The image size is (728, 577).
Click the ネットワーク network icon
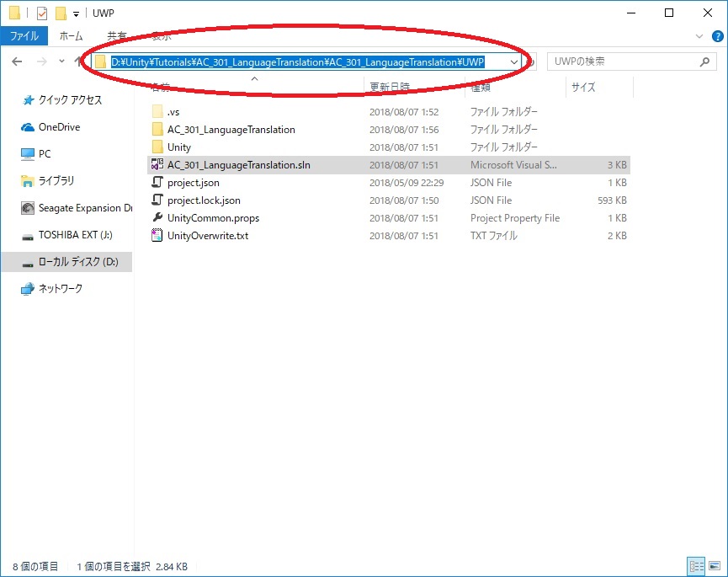click(x=28, y=288)
